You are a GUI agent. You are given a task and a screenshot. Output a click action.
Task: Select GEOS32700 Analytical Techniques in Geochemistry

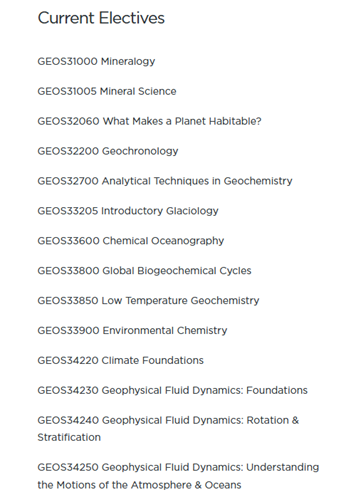coord(165,181)
